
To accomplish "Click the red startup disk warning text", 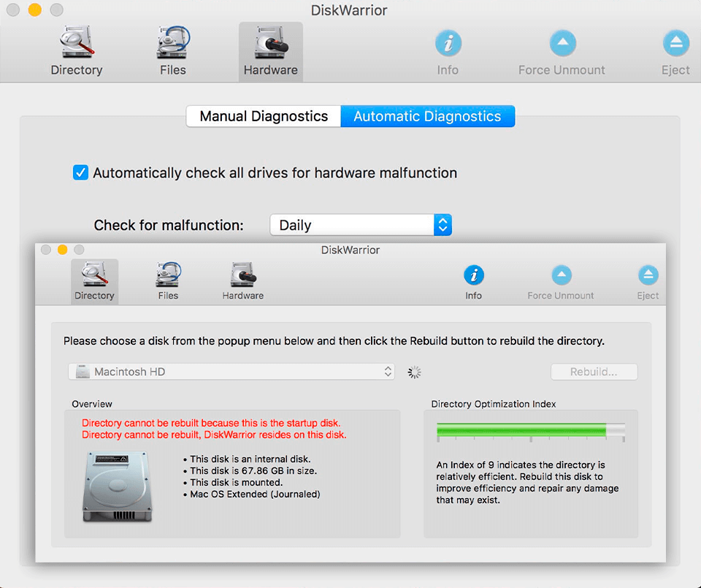I will (x=211, y=423).
